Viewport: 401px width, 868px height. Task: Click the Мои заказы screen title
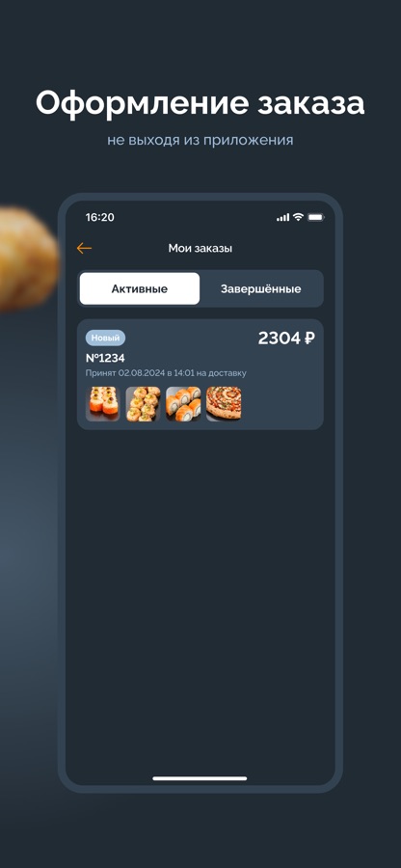[200, 249]
